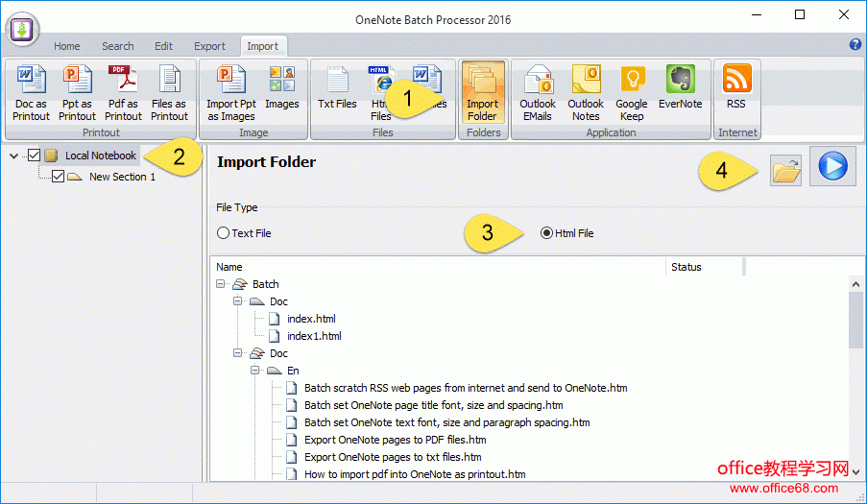Switch to the Export tab
The height and width of the screenshot is (504, 867).
(209, 46)
